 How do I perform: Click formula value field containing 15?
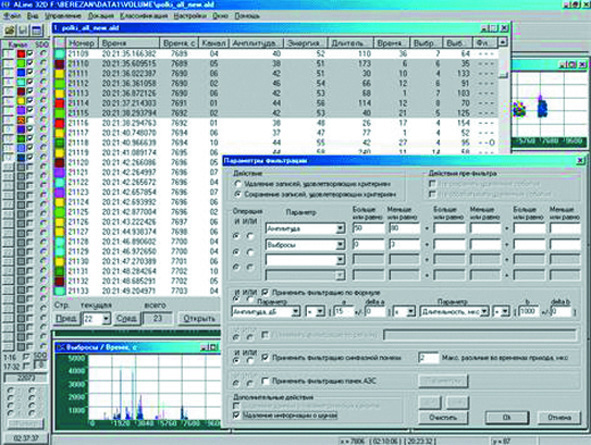343,312
